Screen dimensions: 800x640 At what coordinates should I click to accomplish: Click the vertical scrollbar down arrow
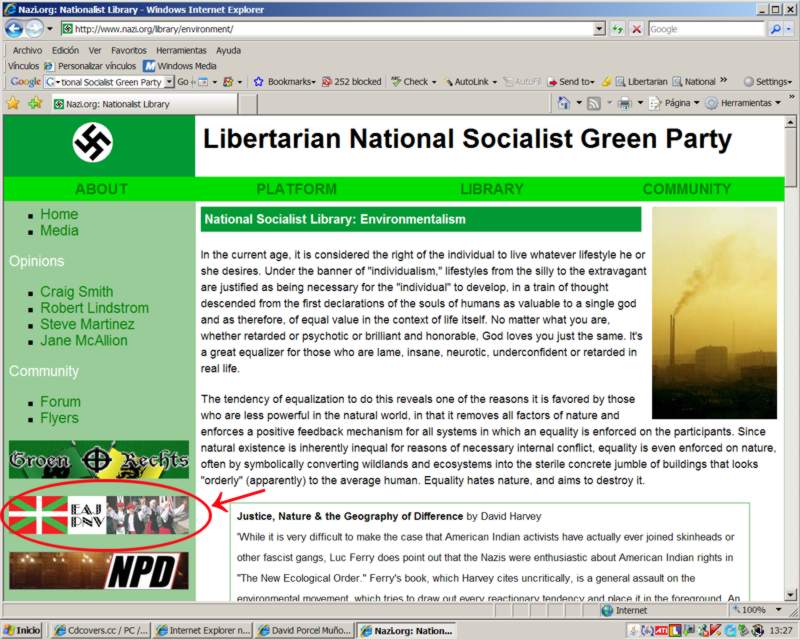click(x=790, y=594)
